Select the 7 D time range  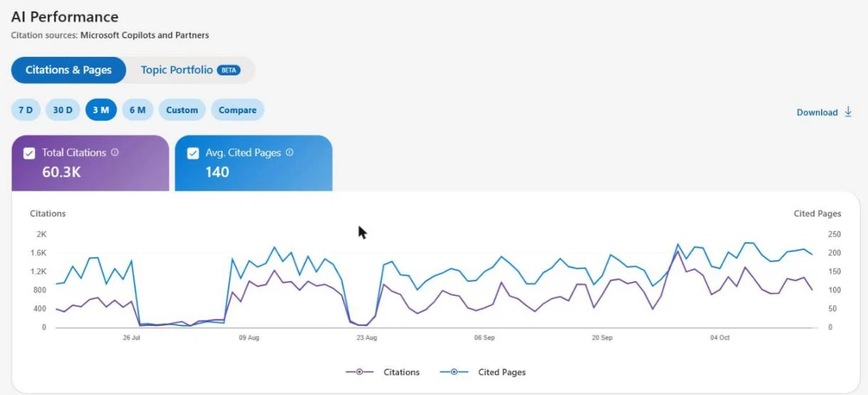[26, 110]
